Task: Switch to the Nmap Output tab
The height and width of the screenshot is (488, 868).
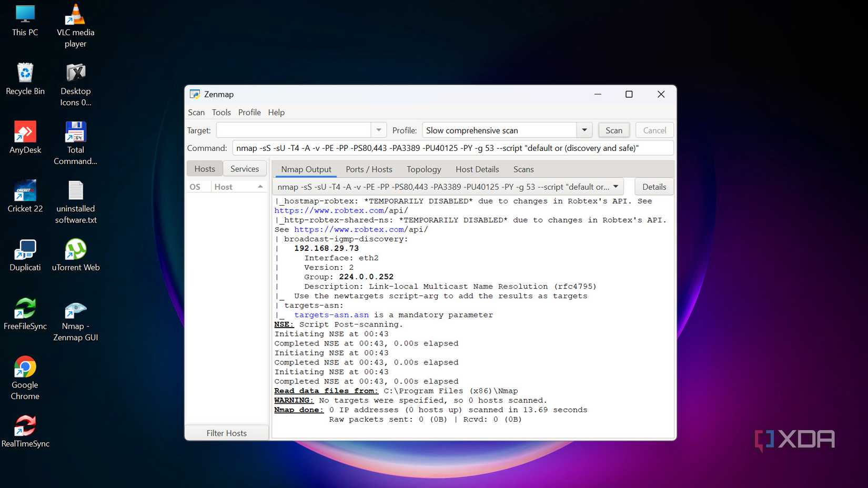Action: (x=306, y=169)
